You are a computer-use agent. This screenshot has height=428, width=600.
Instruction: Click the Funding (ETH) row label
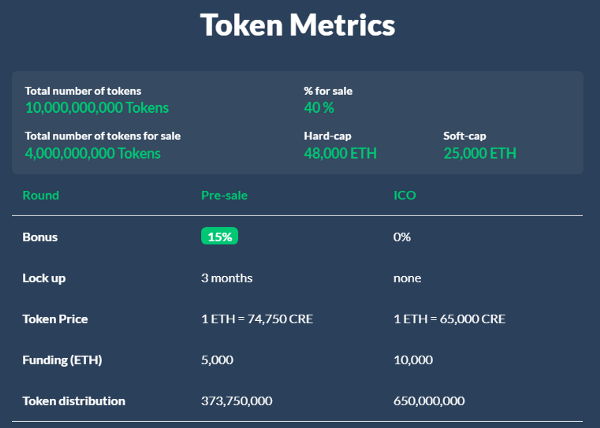coord(62,360)
